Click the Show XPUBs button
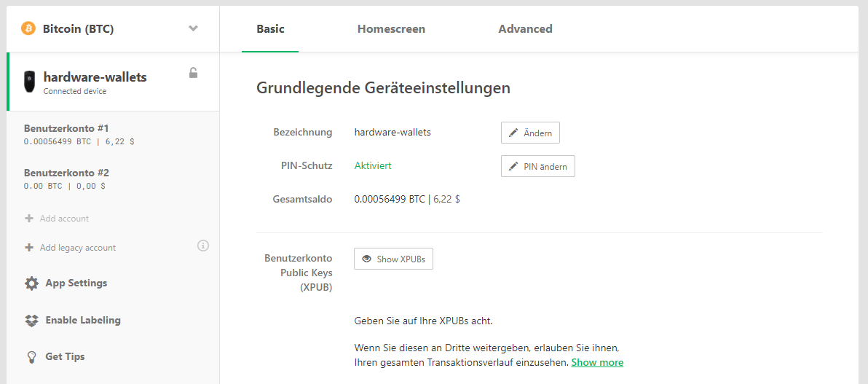868x384 pixels. (x=394, y=259)
